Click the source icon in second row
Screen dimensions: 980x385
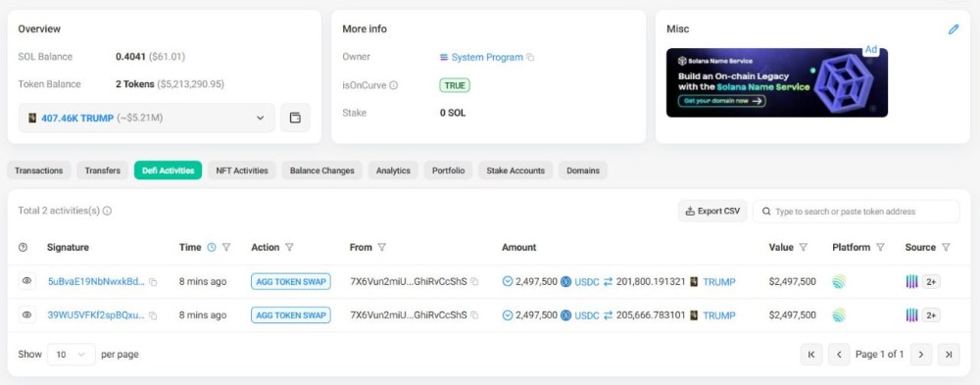pos(911,315)
